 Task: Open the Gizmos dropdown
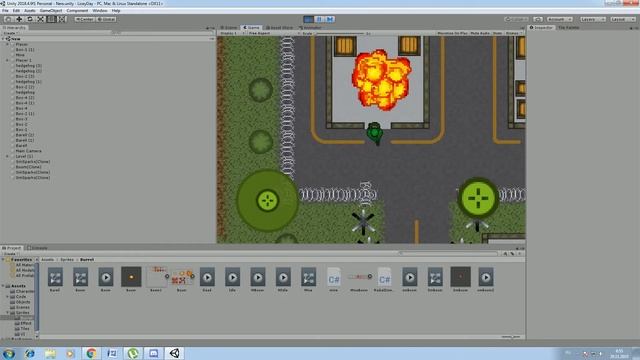click(513, 33)
